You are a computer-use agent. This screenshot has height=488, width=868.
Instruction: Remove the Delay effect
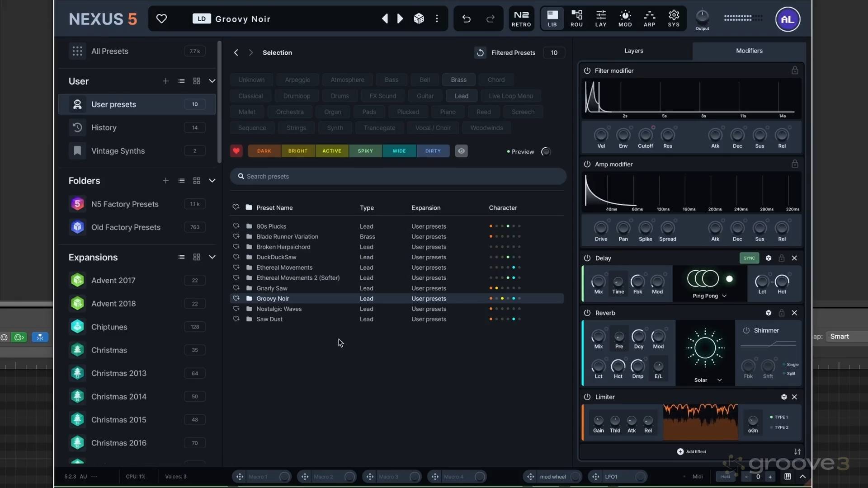point(794,258)
